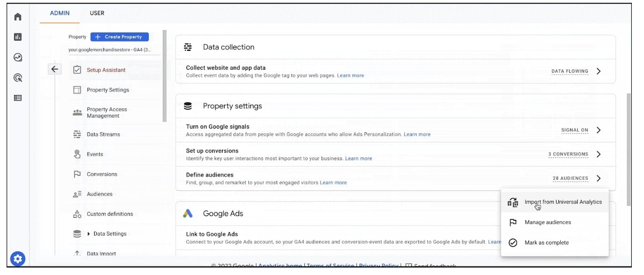Image resolution: width=644 pixels, height=275 pixels.
Task: Expand the 28 Audiences row chevron
Action: tap(599, 178)
